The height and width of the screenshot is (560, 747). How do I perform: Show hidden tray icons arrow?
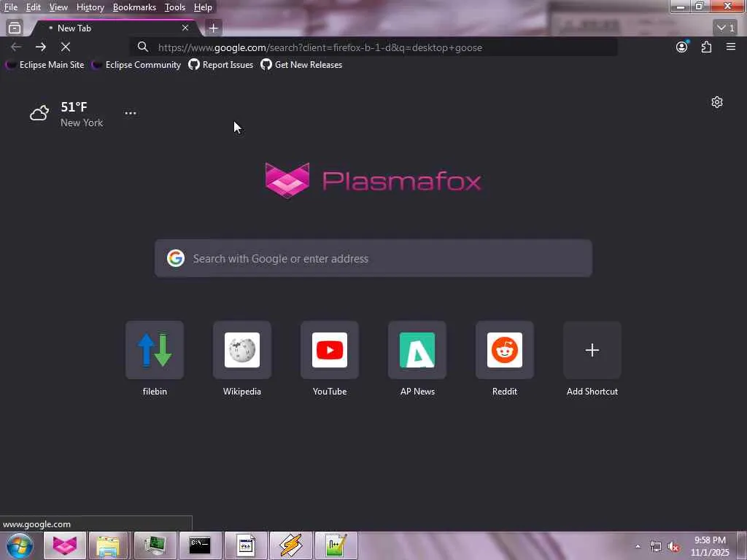(638, 546)
